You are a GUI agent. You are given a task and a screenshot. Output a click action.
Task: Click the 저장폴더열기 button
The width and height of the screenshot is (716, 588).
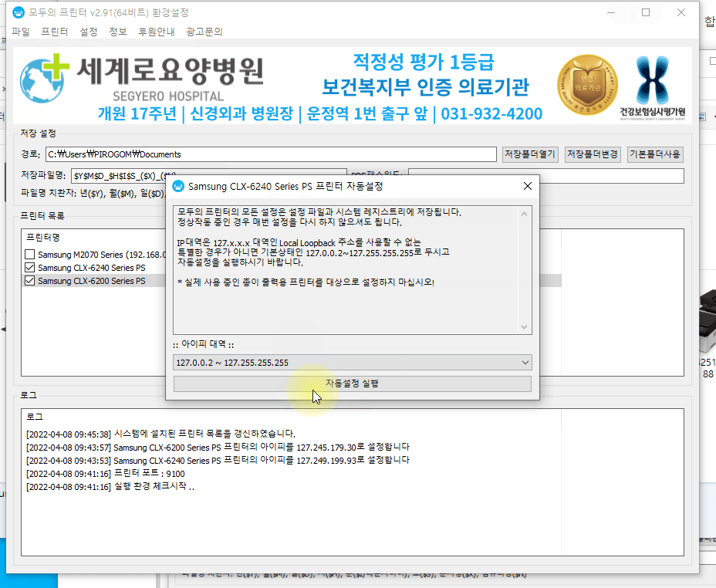[530, 154]
